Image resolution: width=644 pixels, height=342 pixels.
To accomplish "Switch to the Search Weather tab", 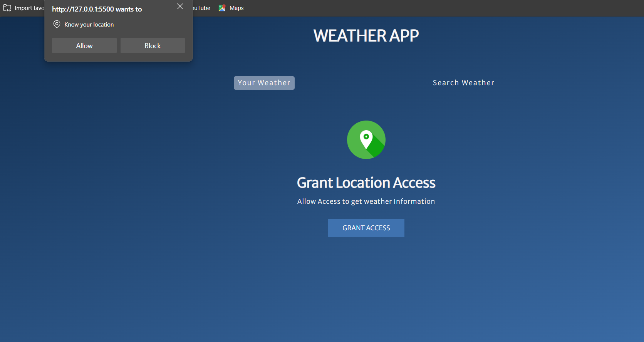I will click(463, 83).
